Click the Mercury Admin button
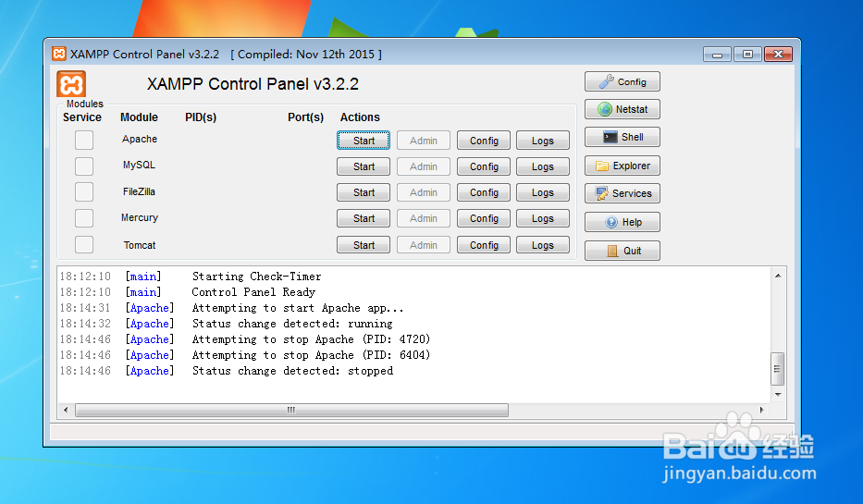The image size is (863, 504). coord(424,218)
